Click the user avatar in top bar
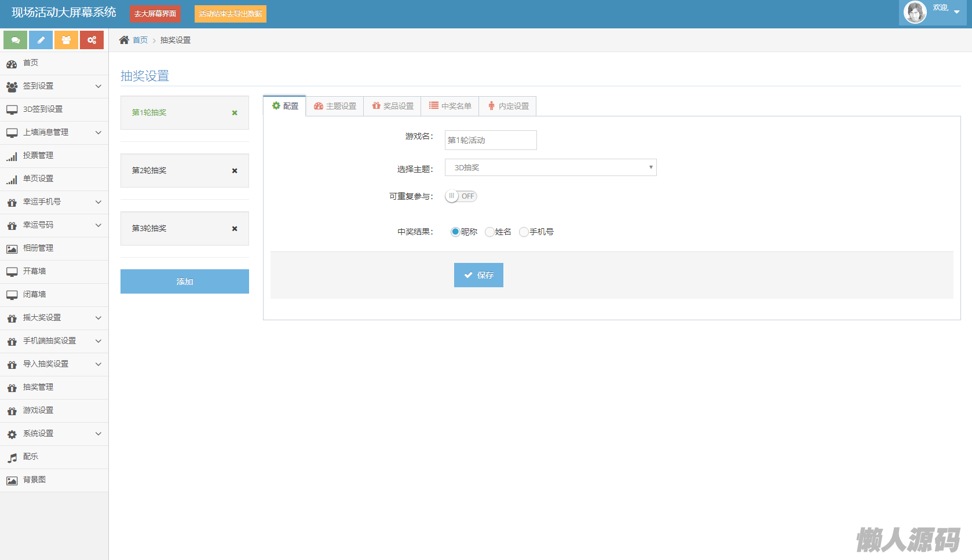Viewport: 972px width, 560px height. point(915,12)
